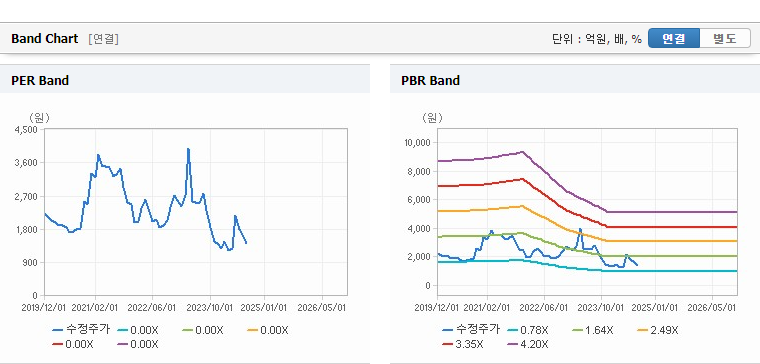760x364 pixels.
Task: Toggle red 0.00X band in PER legend
Action: 73,344
